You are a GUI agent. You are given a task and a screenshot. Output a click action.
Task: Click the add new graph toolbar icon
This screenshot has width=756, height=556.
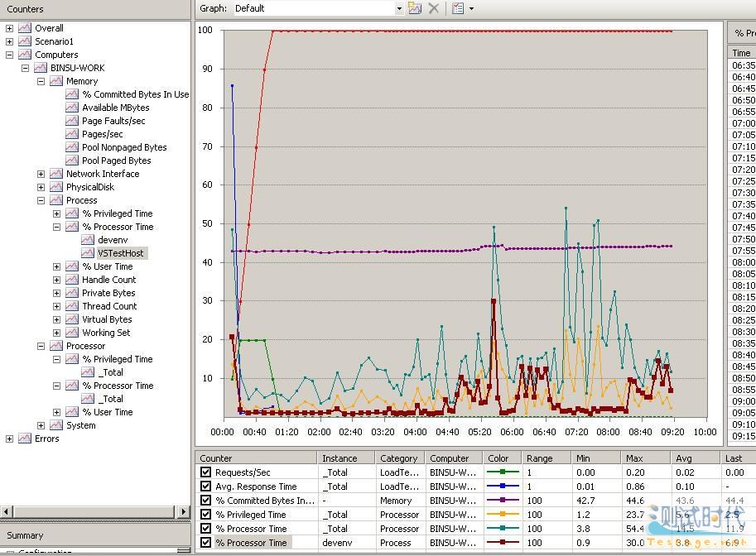click(415, 8)
